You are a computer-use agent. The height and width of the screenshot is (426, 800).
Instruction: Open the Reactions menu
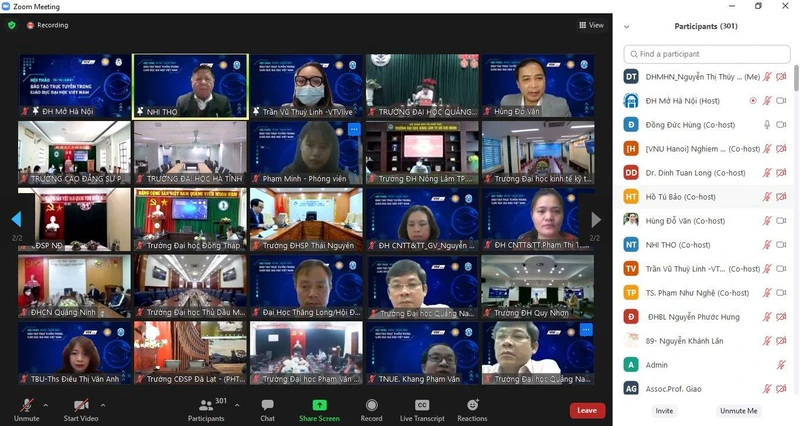pos(472,410)
